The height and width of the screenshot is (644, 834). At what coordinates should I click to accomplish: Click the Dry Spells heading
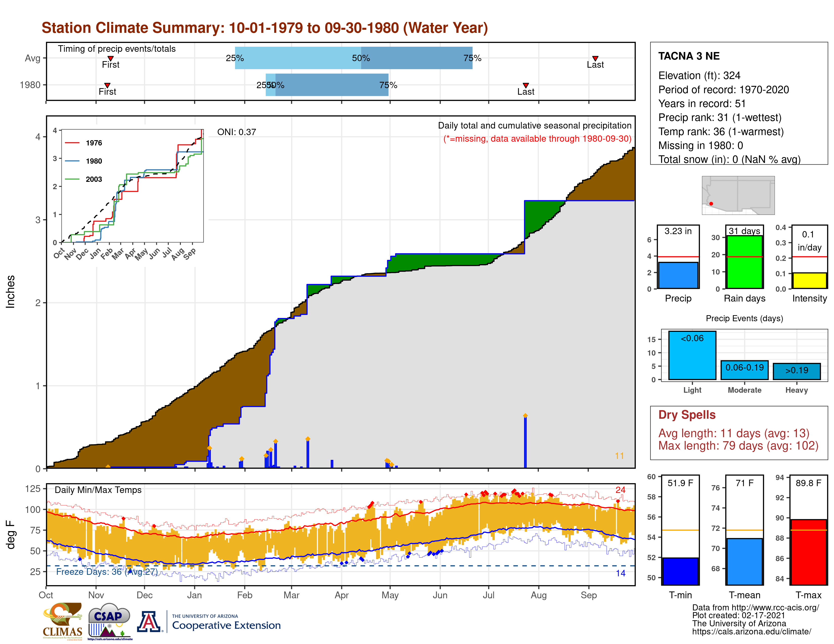(x=687, y=415)
